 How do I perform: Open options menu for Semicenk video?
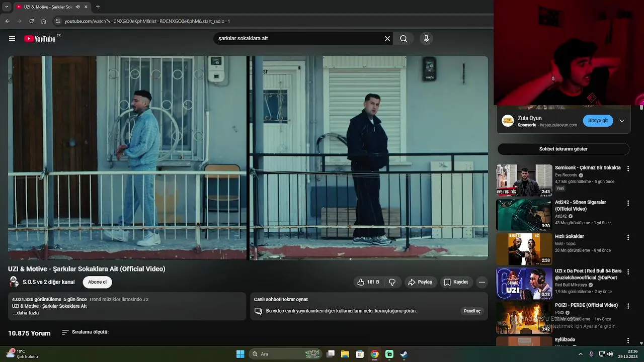pyautogui.click(x=628, y=168)
